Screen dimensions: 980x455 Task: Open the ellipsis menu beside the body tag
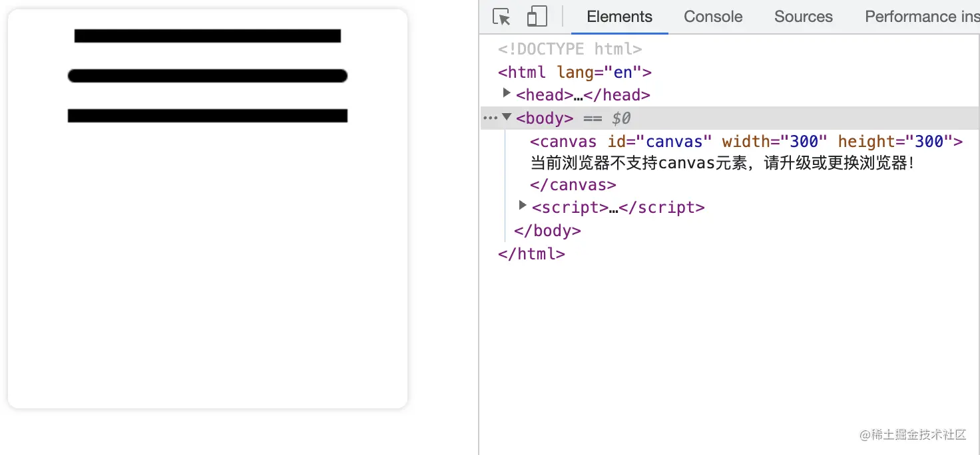pos(491,117)
